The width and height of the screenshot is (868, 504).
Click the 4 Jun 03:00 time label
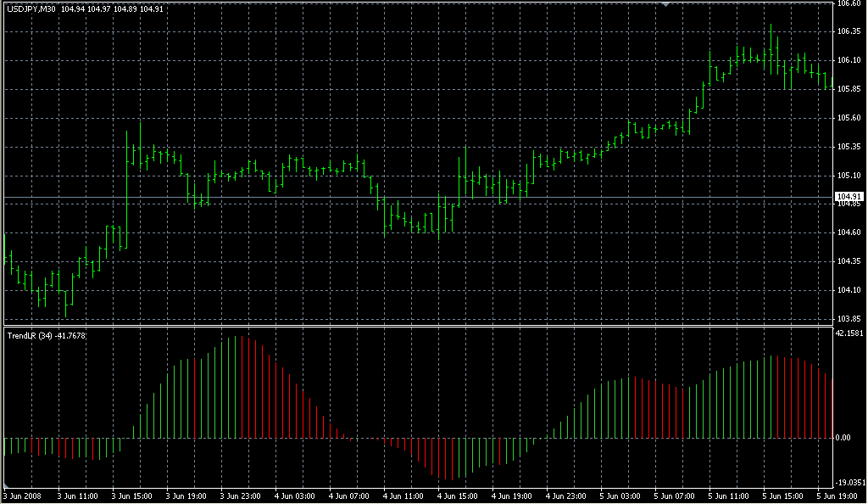[x=294, y=496]
